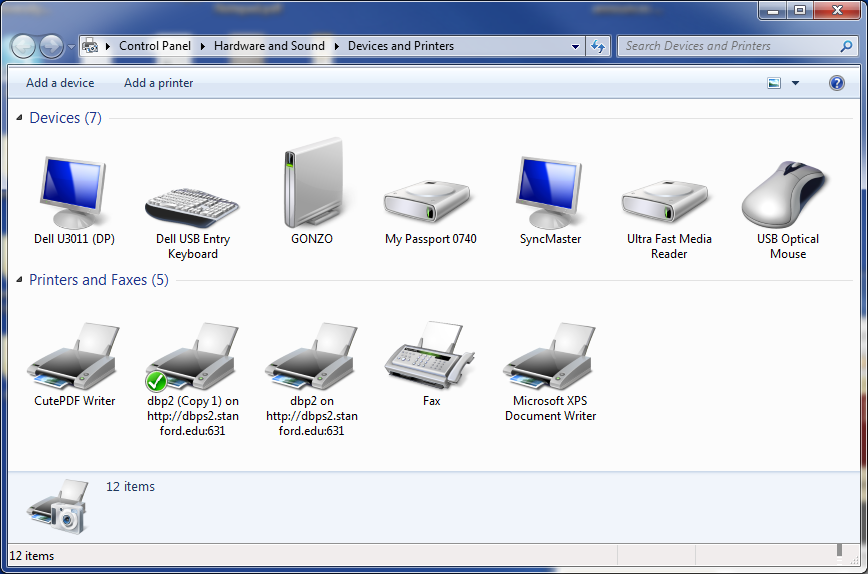Go forward with the Forward arrow button

pyautogui.click(x=51, y=46)
